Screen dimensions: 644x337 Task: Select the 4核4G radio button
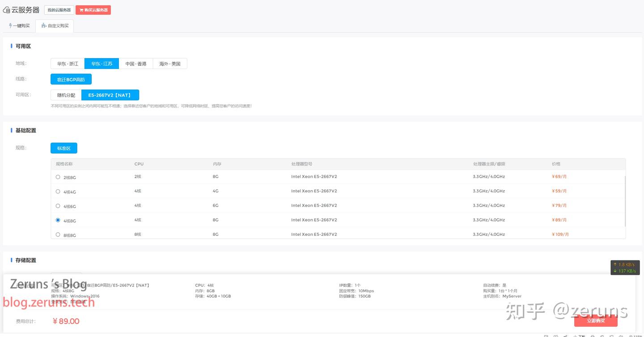(x=58, y=192)
